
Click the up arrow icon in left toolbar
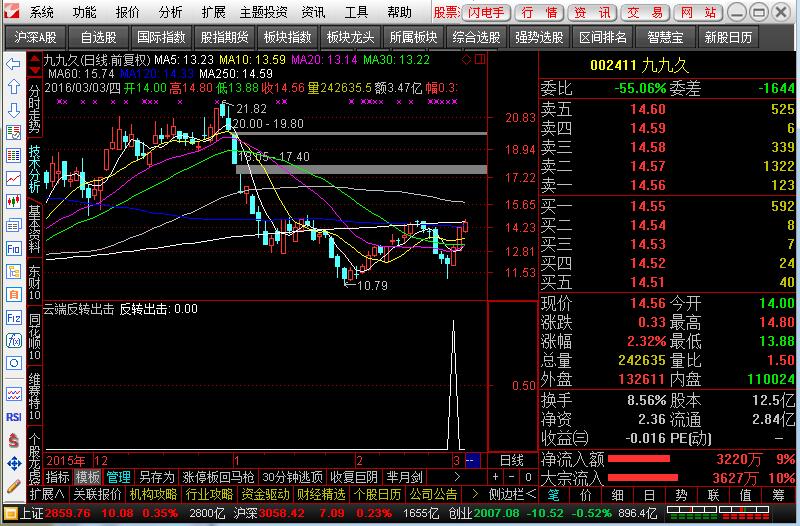coord(13,86)
